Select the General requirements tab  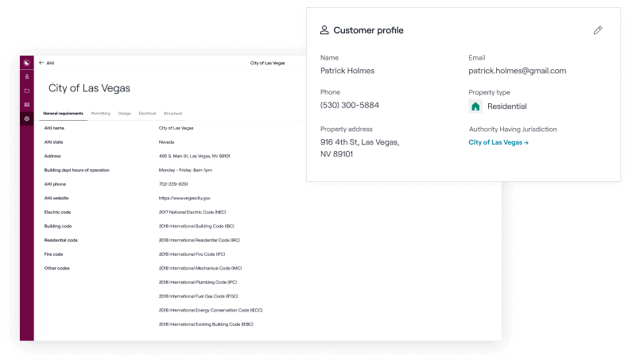click(x=63, y=114)
